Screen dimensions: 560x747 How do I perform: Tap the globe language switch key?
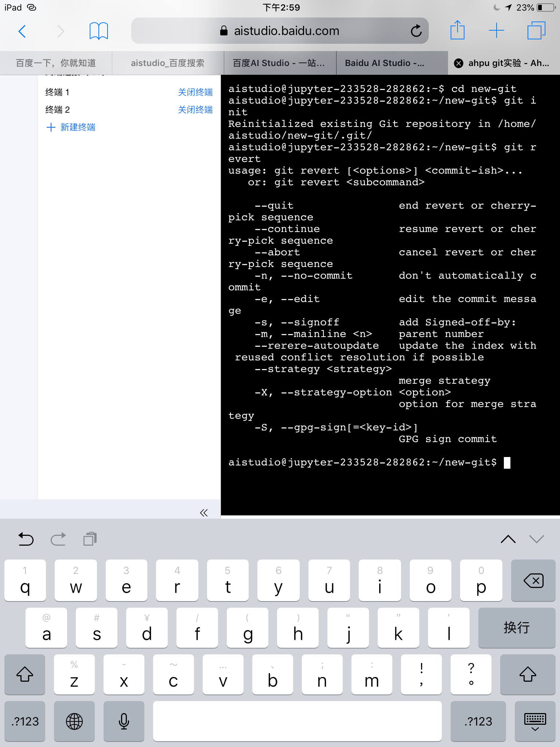[x=74, y=721]
